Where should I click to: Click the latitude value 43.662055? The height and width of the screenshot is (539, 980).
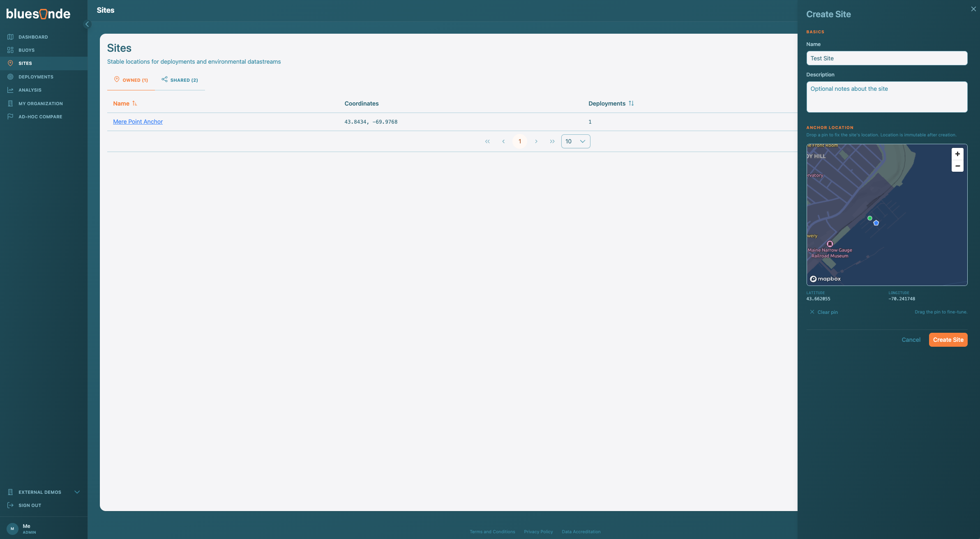(x=818, y=299)
